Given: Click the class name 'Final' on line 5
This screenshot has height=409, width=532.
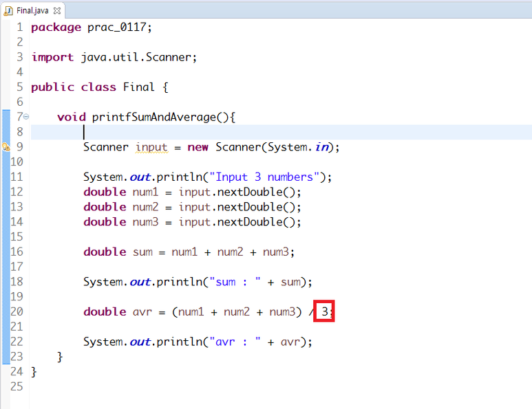Looking at the screenshot, I should 139,87.
